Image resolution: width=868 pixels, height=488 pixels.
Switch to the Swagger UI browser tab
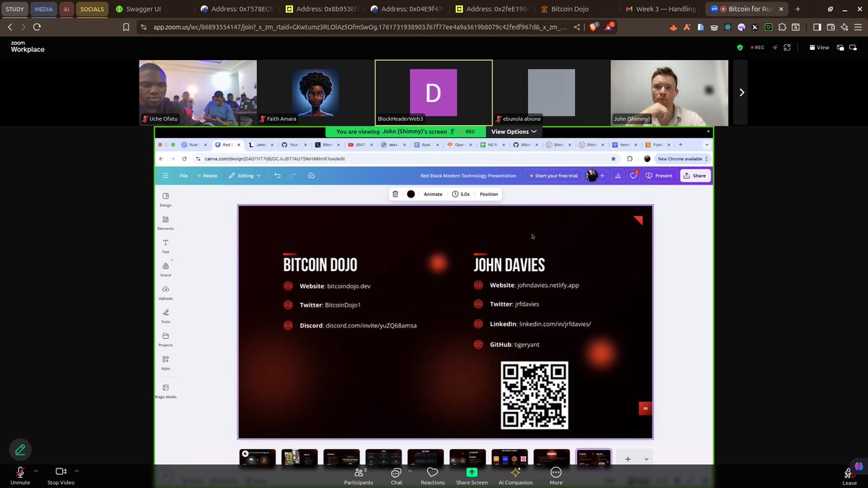[x=152, y=9]
